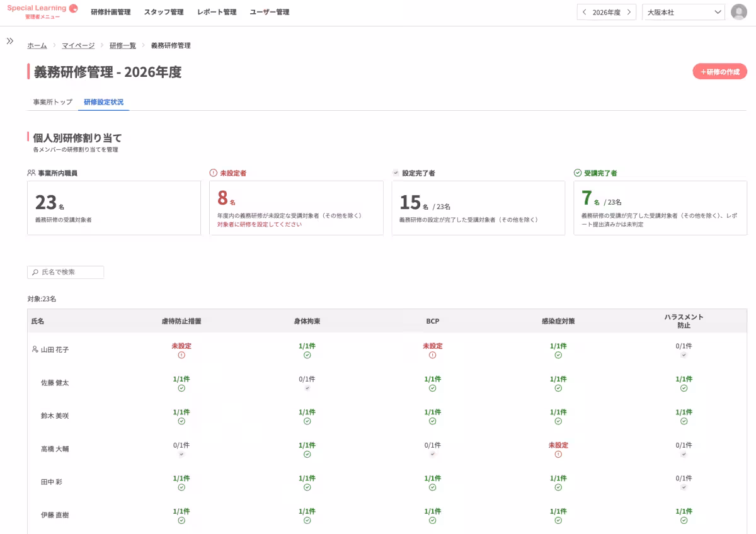The width and height of the screenshot is (756, 534).
Task: Click the 設定完了者 check icon
Action: [396, 173]
